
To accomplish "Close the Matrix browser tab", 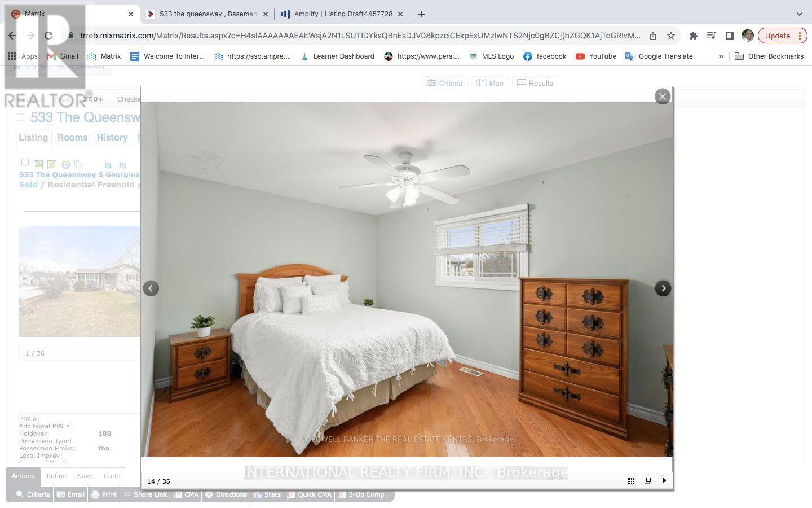I will pyautogui.click(x=131, y=14).
